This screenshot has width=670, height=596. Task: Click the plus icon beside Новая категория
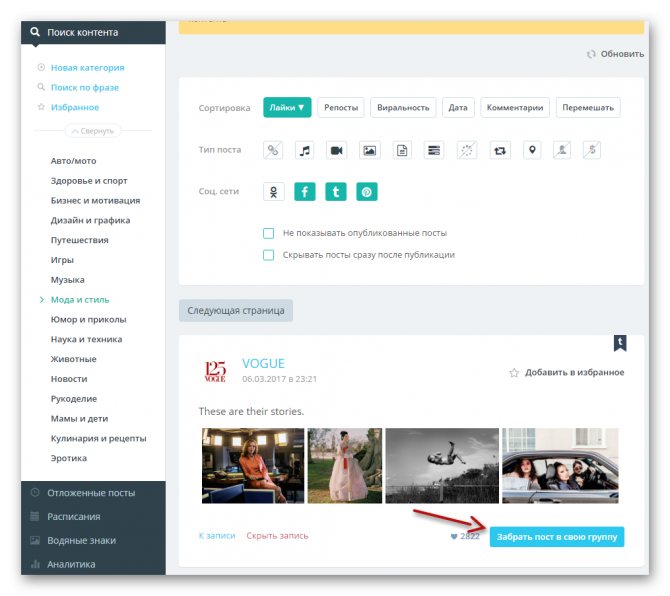[x=41, y=67]
